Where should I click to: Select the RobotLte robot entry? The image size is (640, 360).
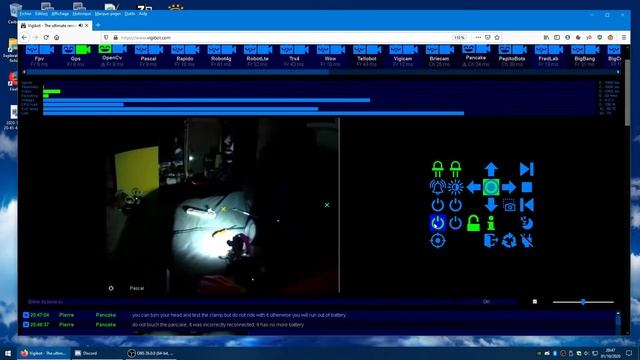click(x=258, y=56)
